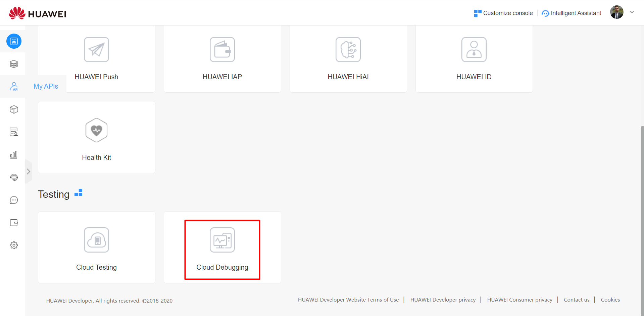Screen dimensions: 644x316
Task: Open the wallet sidebar icon
Action: click(14, 223)
